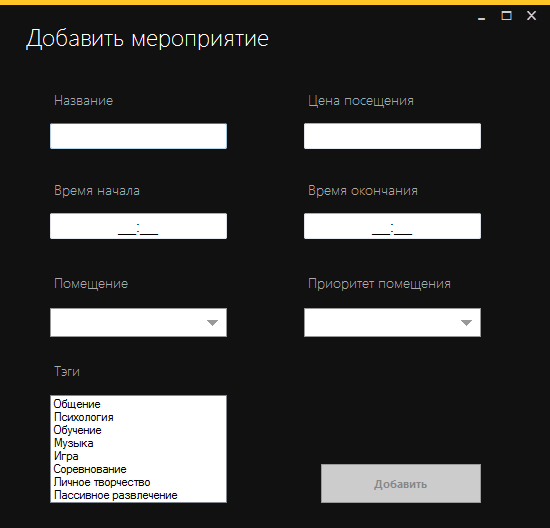Image resolution: width=550 pixels, height=528 pixels.
Task: Select the Соревнование tag
Action: click(x=138, y=469)
